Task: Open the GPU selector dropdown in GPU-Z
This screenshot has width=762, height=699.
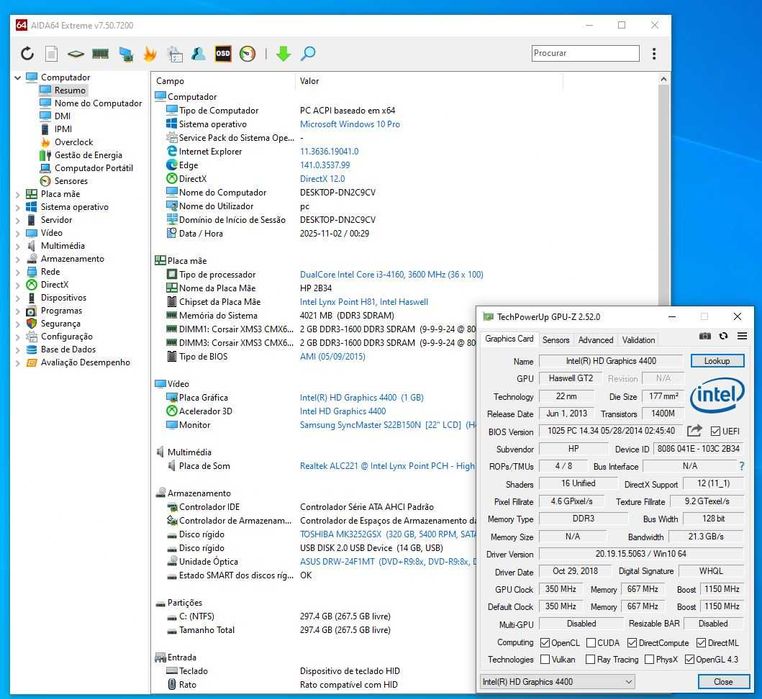Action: click(x=557, y=682)
